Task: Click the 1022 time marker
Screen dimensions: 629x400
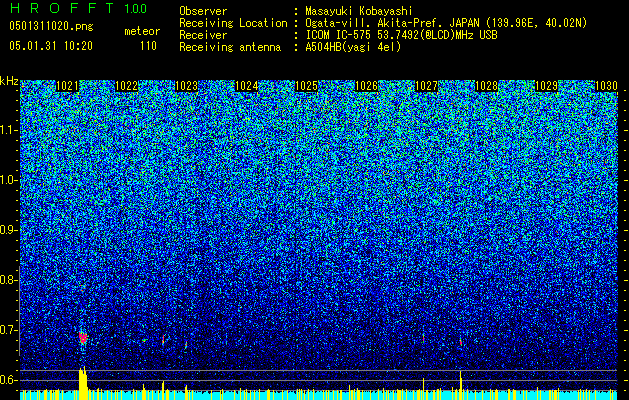Action: point(127,86)
